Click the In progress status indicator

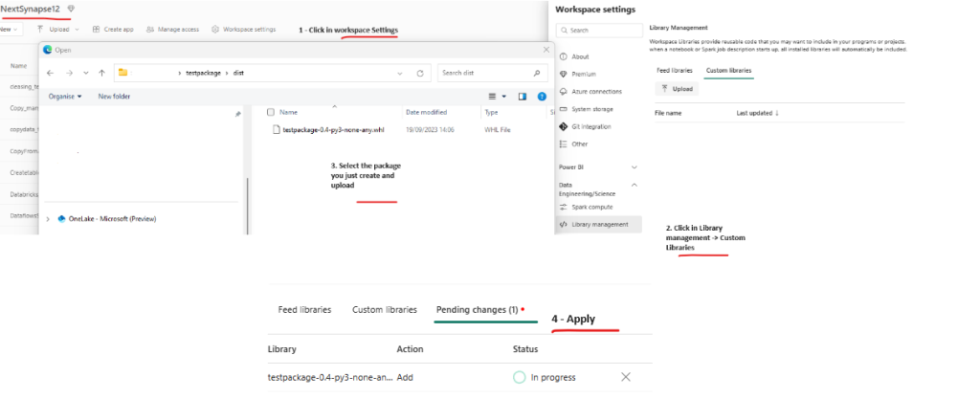[545, 377]
